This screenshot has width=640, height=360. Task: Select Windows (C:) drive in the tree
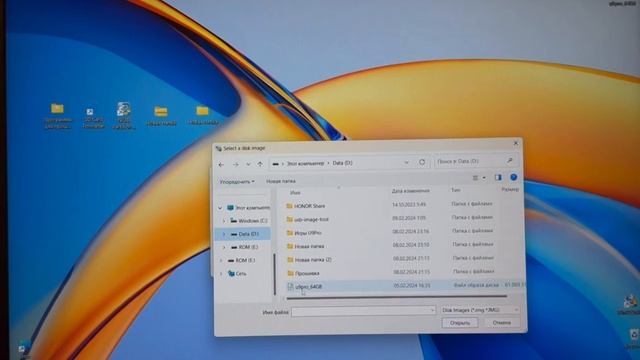[x=249, y=221]
